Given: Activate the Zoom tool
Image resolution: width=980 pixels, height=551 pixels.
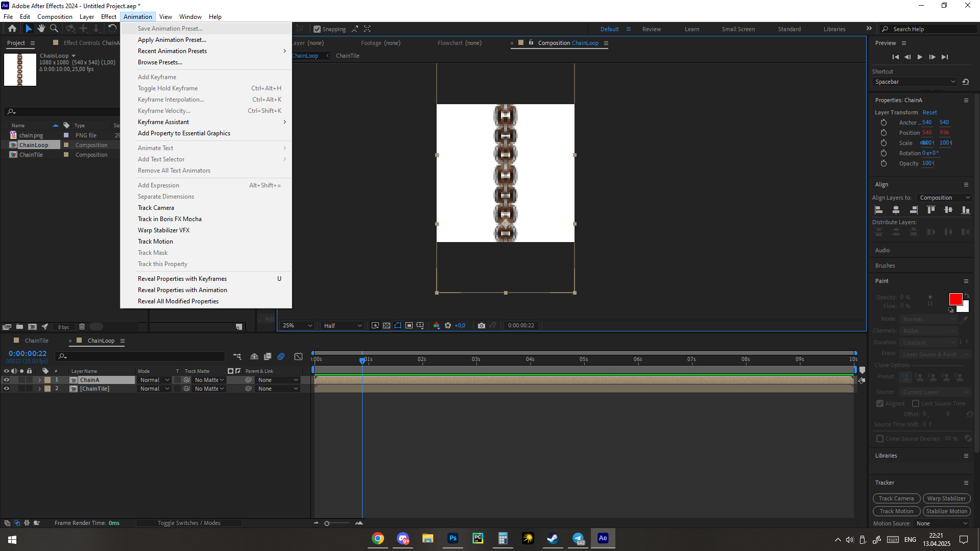Looking at the screenshot, I should point(54,28).
